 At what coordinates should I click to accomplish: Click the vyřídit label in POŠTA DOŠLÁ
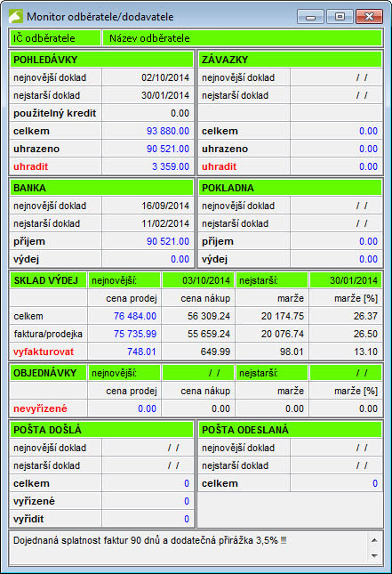tap(28, 519)
